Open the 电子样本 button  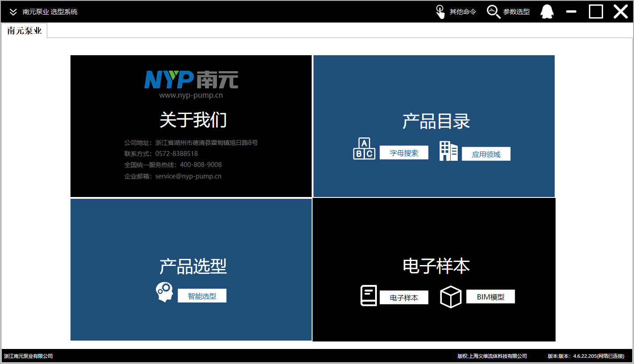[x=404, y=298]
